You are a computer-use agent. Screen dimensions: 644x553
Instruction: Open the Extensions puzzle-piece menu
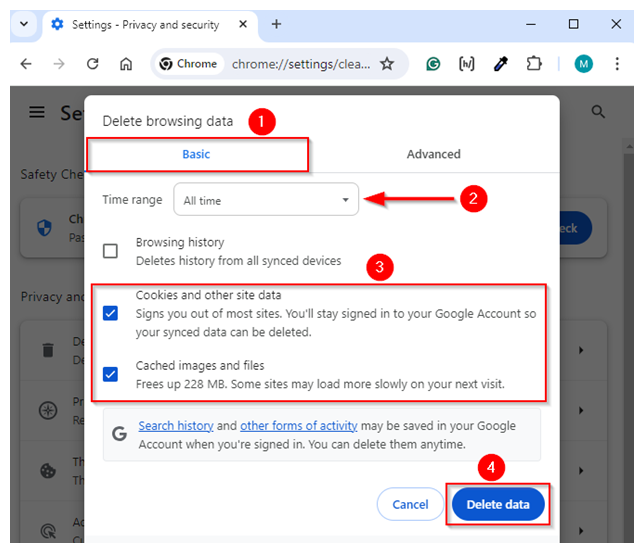(x=534, y=64)
